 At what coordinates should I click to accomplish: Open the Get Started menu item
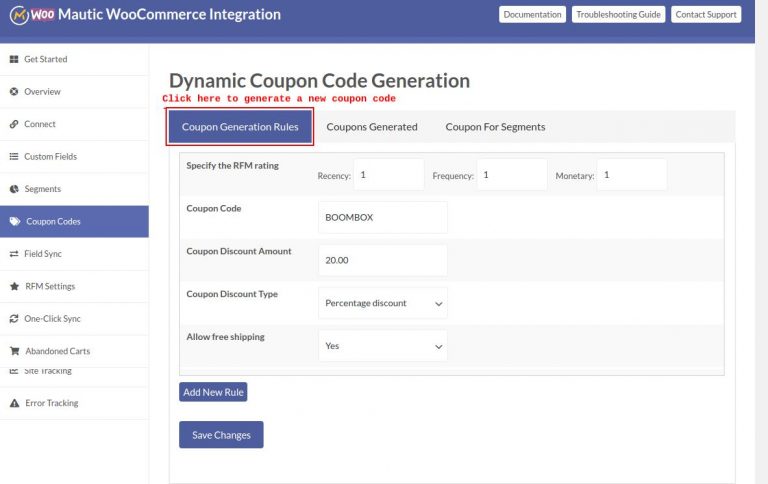pyautogui.click(x=74, y=59)
